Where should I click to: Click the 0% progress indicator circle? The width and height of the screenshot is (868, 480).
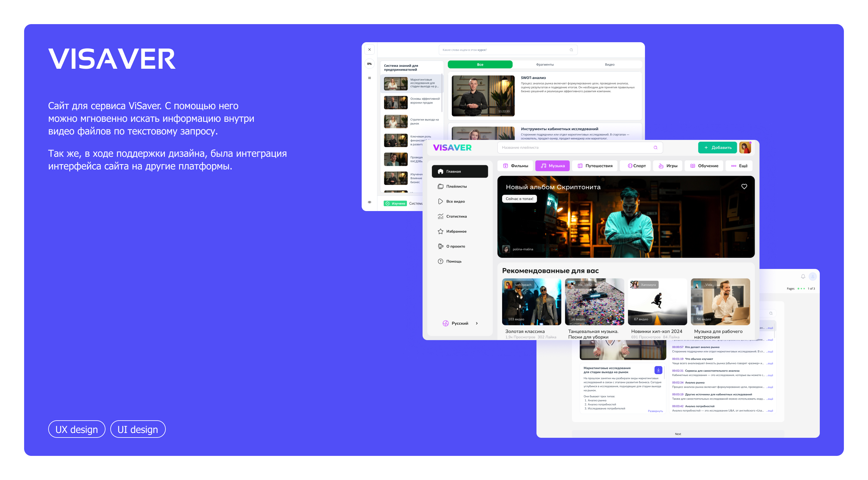[x=369, y=63]
